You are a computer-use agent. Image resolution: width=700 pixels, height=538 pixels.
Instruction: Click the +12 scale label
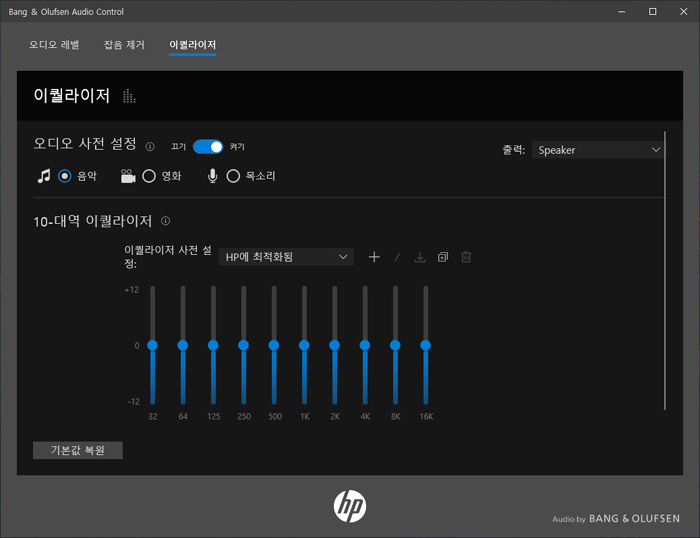coord(132,290)
